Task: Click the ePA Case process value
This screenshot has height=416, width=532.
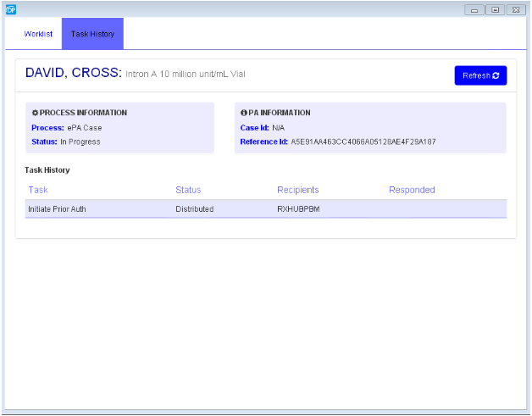Action: 85,128
